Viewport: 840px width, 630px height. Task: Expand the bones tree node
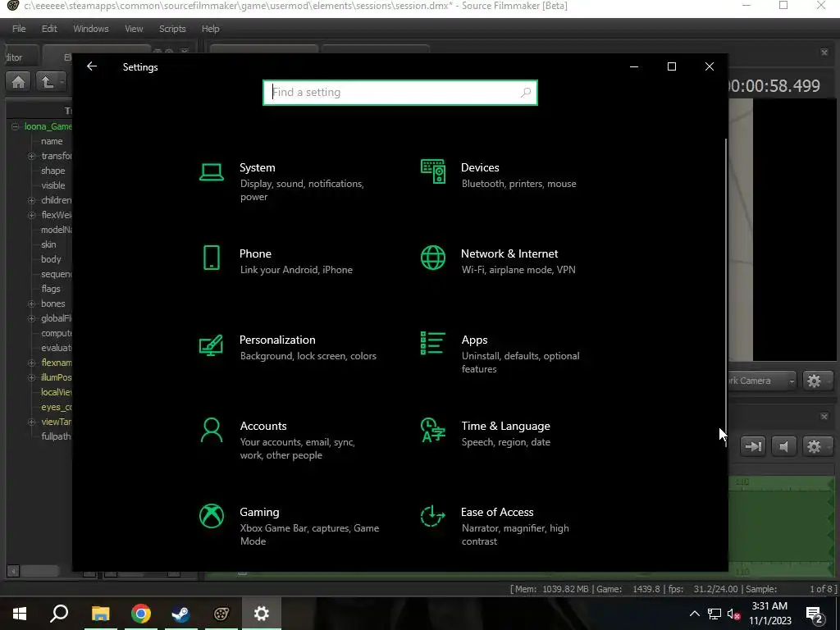coord(32,304)
